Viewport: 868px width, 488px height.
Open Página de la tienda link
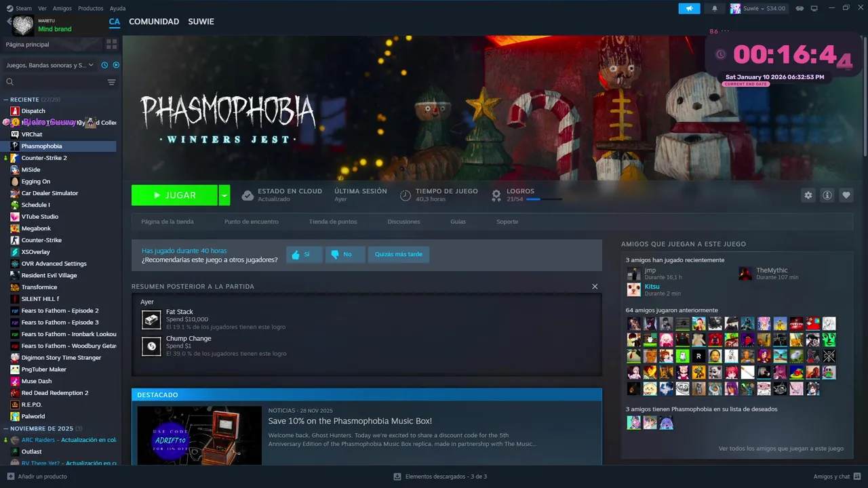point(167,222)
